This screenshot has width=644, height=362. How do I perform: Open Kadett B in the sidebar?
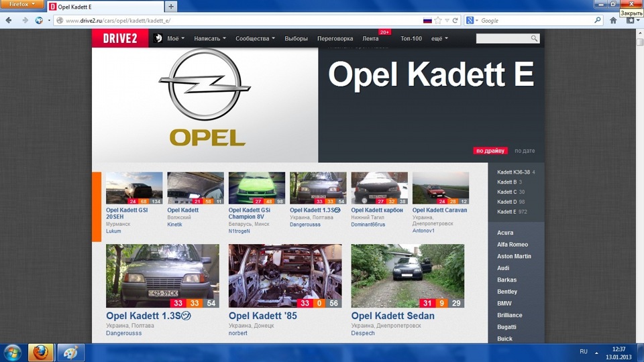coord(506,182)
